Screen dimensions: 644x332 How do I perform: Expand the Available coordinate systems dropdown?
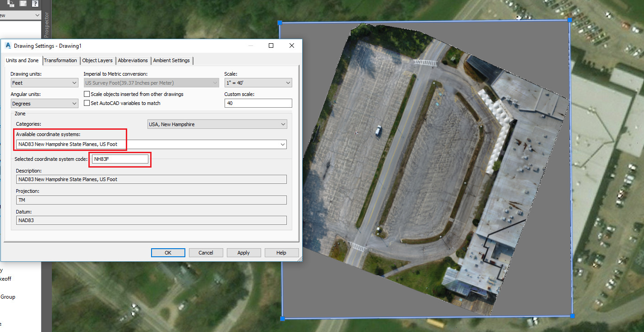(151, 144)
